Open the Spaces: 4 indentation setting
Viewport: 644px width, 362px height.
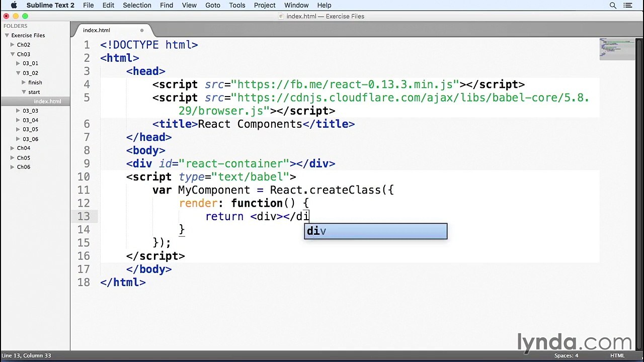tap(566, 355)
